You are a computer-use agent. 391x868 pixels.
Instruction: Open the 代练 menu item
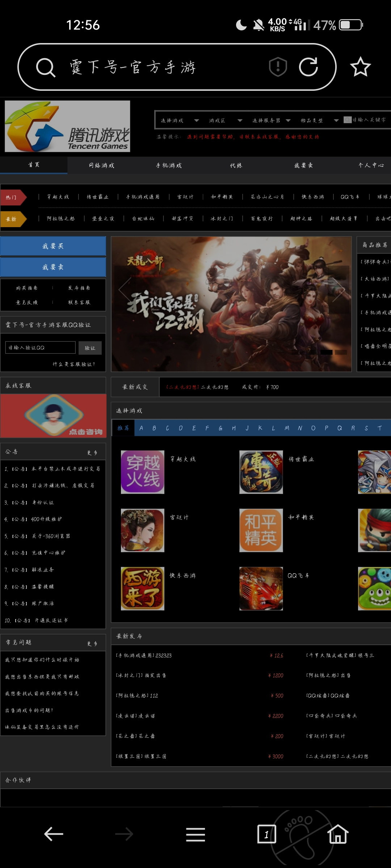pos(236,165)
